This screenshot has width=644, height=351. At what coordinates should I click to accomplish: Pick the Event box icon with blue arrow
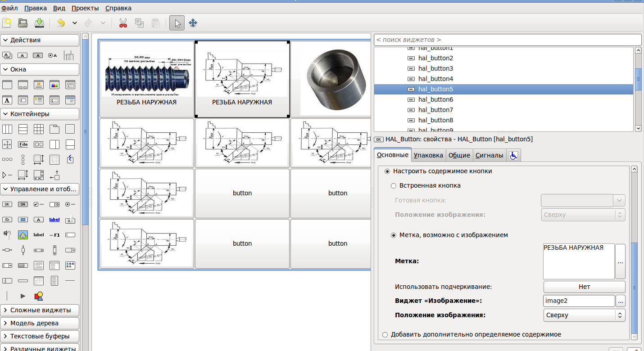70,159
